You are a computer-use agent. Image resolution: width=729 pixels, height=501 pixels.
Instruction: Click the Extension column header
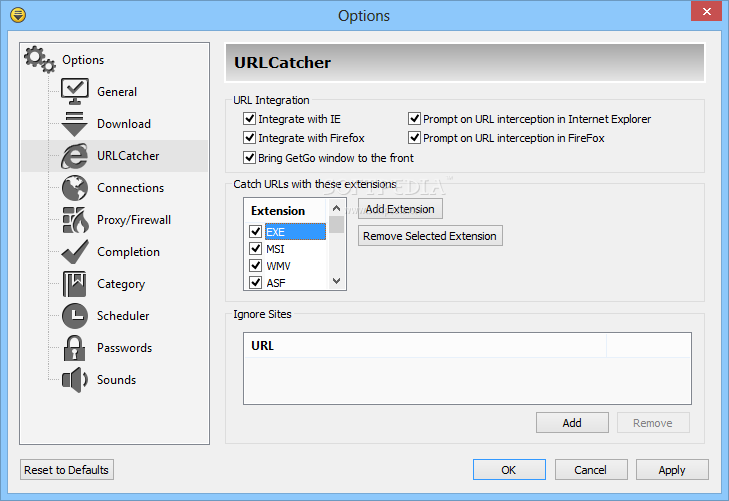pyautogui.click(x=286, y=211)
